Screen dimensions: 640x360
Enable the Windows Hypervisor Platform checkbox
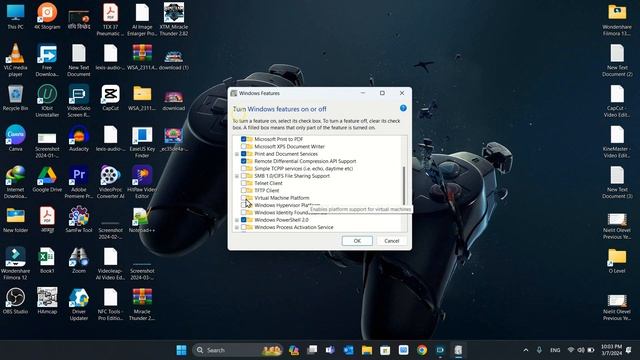tap(243, 205)
